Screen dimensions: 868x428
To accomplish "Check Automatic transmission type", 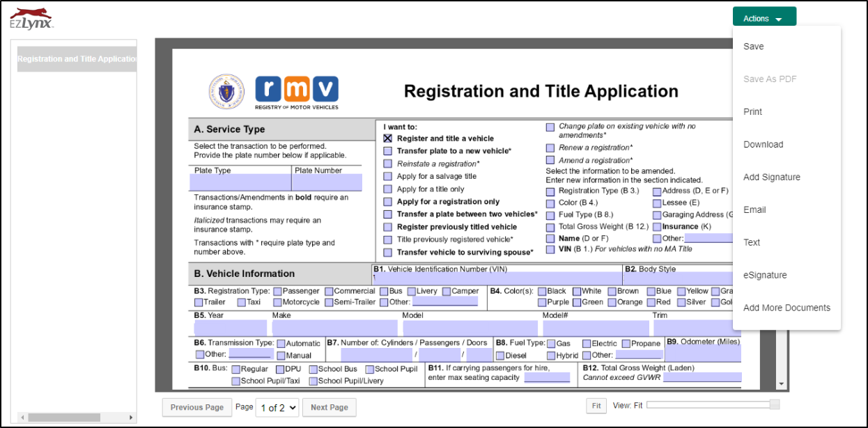I will [x=281, y=344].
